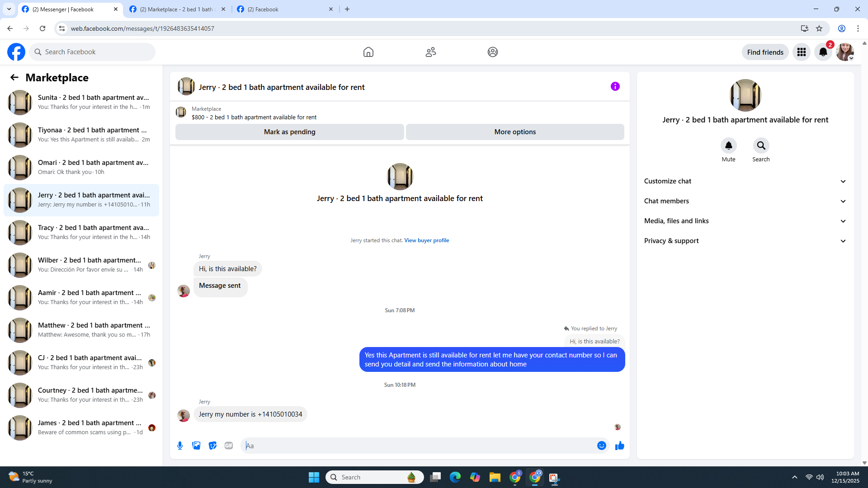Select the Messenger | Facebook tab
The height and width of the screenshot is (488, 868).
[x=70, y=9]
